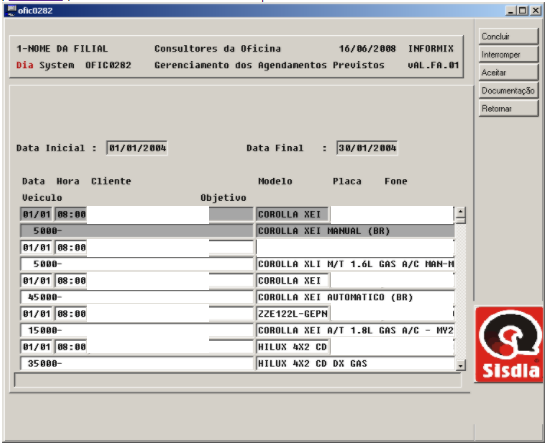Click the Interromper button
Image resolution: width=549 pixels, height=447 pixels.
(x=508, y=55)
